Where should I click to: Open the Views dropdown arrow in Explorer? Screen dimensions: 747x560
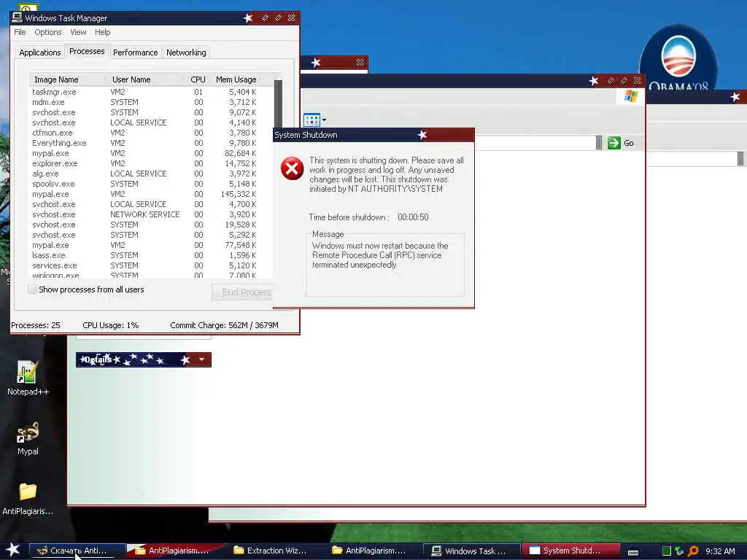click(x=325, y=120)
